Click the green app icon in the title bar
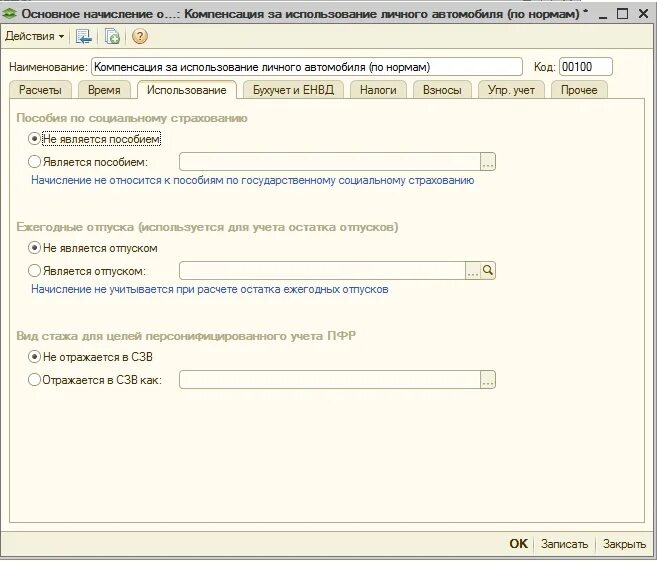Screen dimensions: 657x561 [9, 14]
